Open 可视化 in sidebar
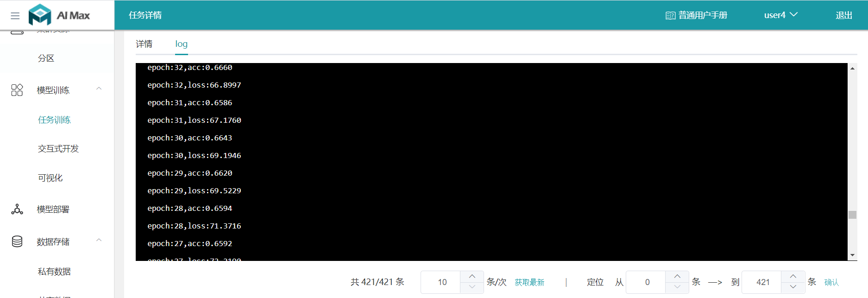868x298 pixels. (x=50, y=178)
